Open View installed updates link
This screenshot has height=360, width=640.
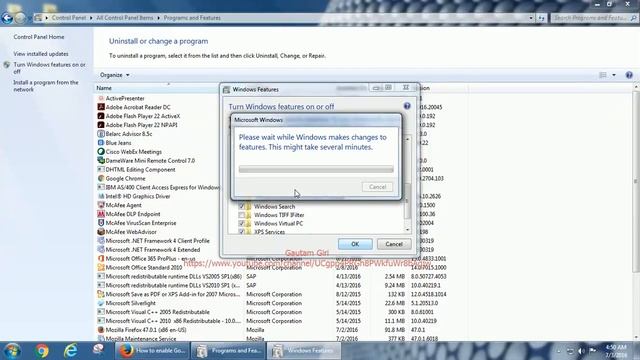coord(41,54)
